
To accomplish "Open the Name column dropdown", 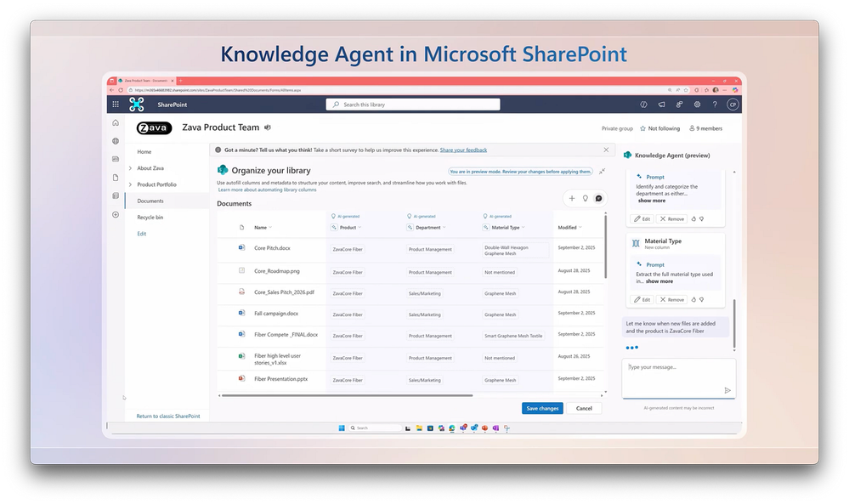I will point(270,228).
